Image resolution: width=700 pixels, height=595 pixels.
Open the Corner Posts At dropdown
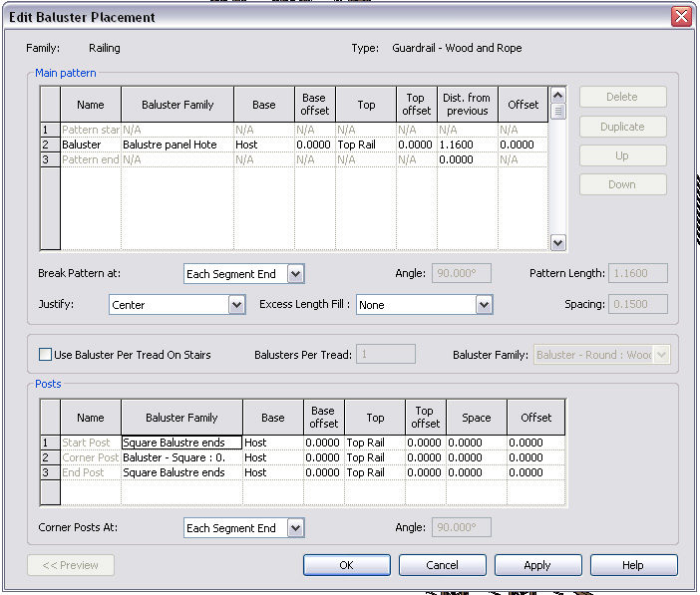[x=295, y=528]
